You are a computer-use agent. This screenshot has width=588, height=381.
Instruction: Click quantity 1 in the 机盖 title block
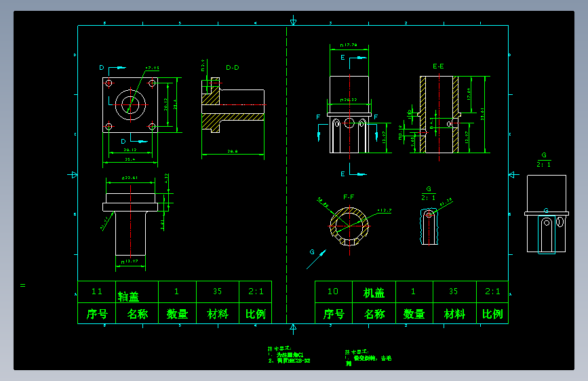[x=413, y=292]
